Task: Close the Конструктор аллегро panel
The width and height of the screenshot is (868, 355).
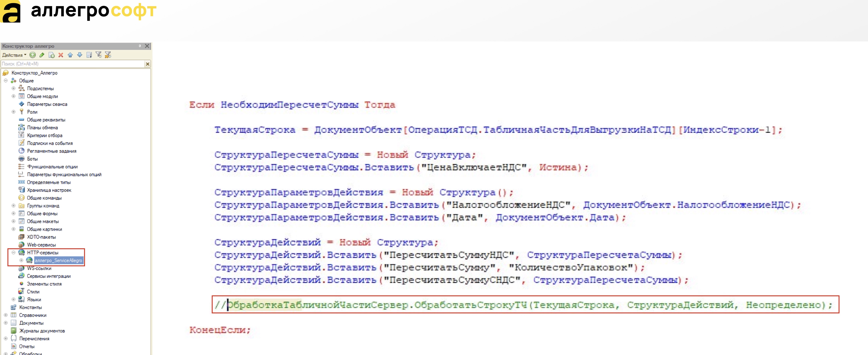Action: click(147, 46)
